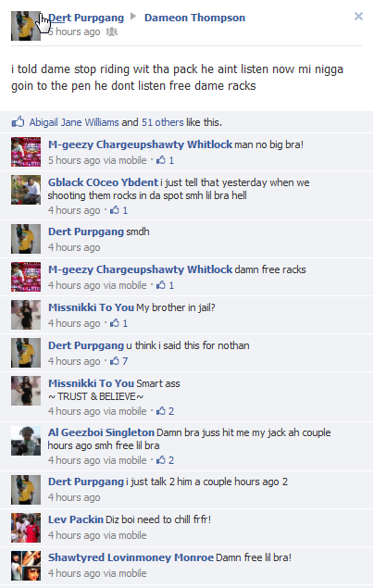Click the like icon on 'damn free racks' comment
This screenshot has height=588, width=374.
point(161,285)
